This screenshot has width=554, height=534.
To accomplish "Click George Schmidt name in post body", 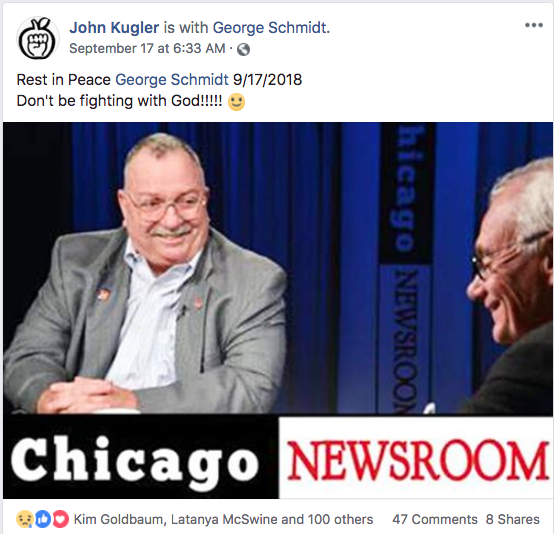I will click(x=172, y=80).
